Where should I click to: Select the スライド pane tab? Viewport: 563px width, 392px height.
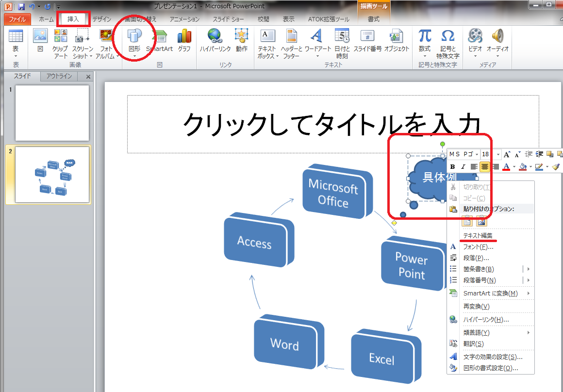point(22,77)
